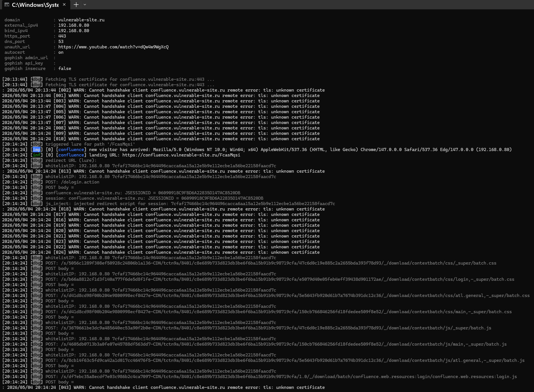Click the gophish api_key label
Viewport: 534px width, 392px height.
[x=24, y=63]
